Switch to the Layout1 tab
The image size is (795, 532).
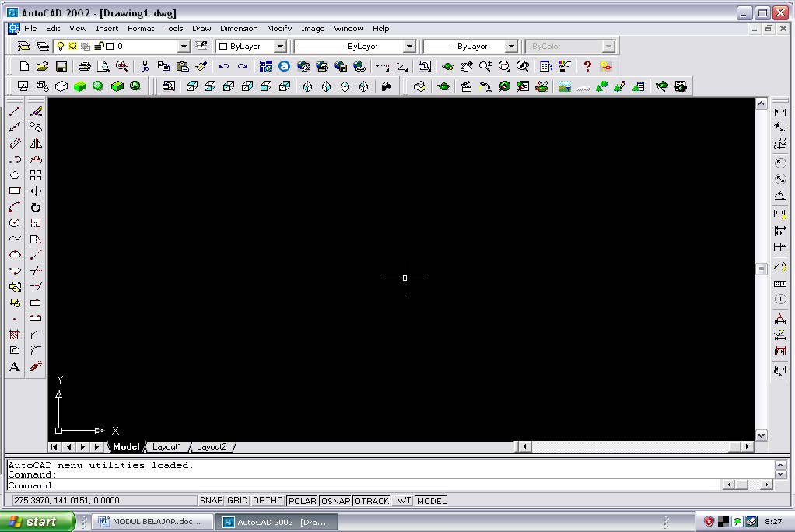pyautogui.click(x=166, y=446)
